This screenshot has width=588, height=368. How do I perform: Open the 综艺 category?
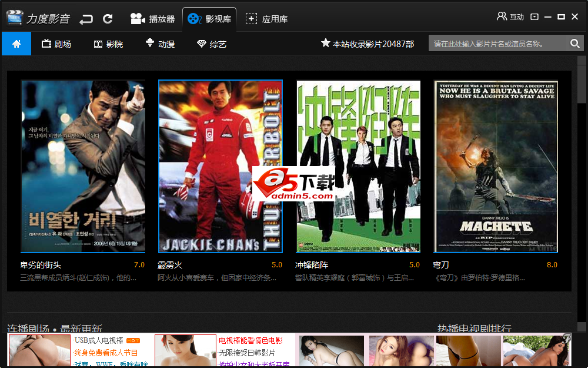[212, 44]
